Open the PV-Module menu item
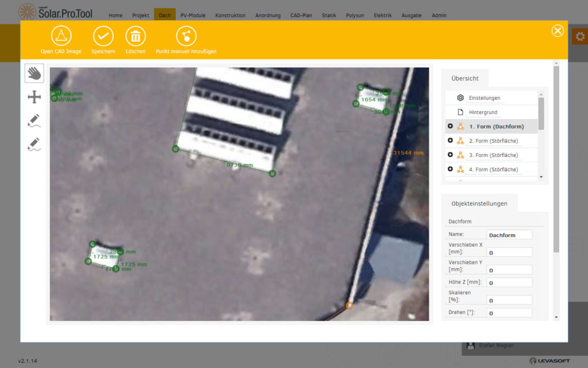Screen dimensions: 588x368 tap(192, 15)
